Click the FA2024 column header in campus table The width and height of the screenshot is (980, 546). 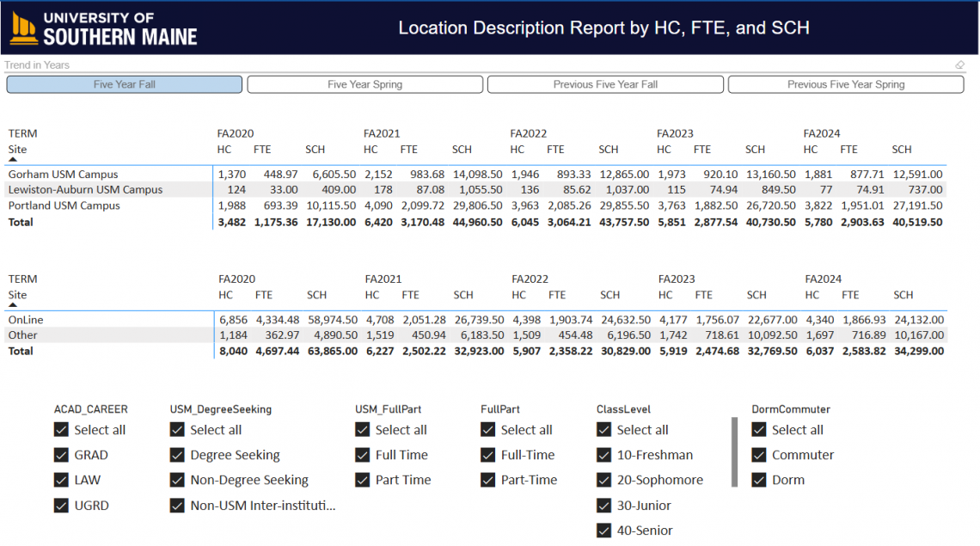(822, 133)
